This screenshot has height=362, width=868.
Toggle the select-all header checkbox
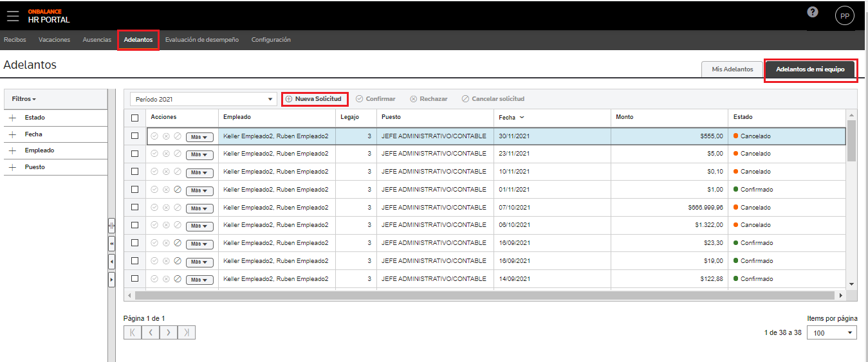pos(134,118)
